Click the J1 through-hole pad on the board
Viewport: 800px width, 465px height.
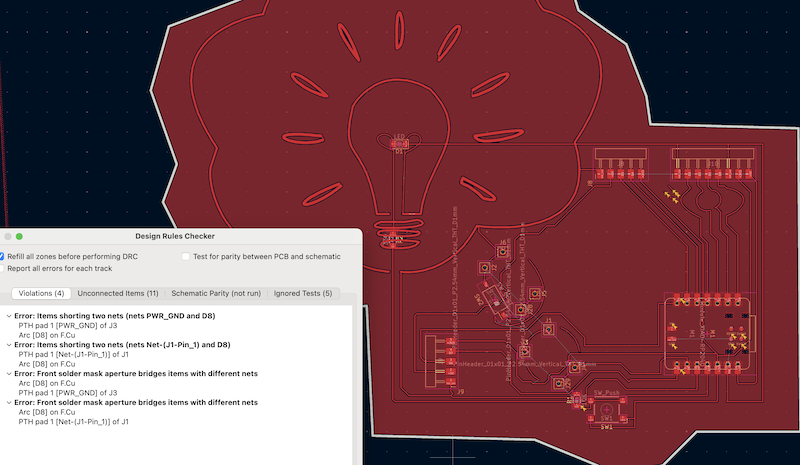tap(548, 330)
